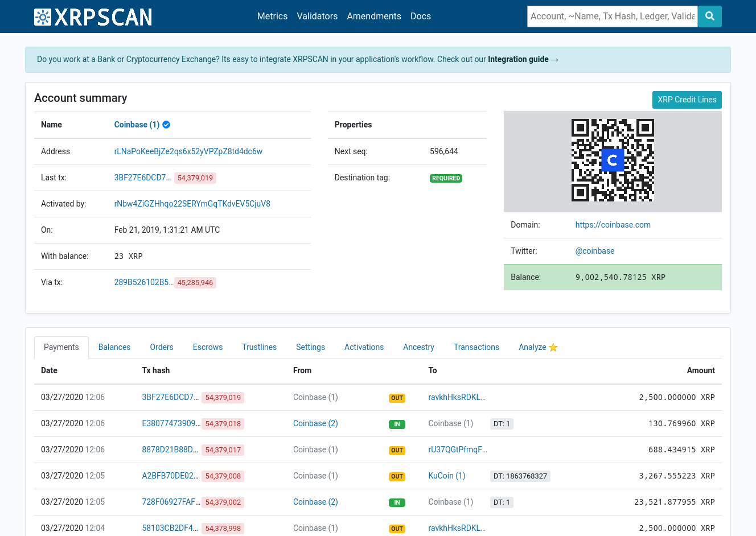
Task: Open the @coinbase Twitter link
Action: click(x=594, y=251)
